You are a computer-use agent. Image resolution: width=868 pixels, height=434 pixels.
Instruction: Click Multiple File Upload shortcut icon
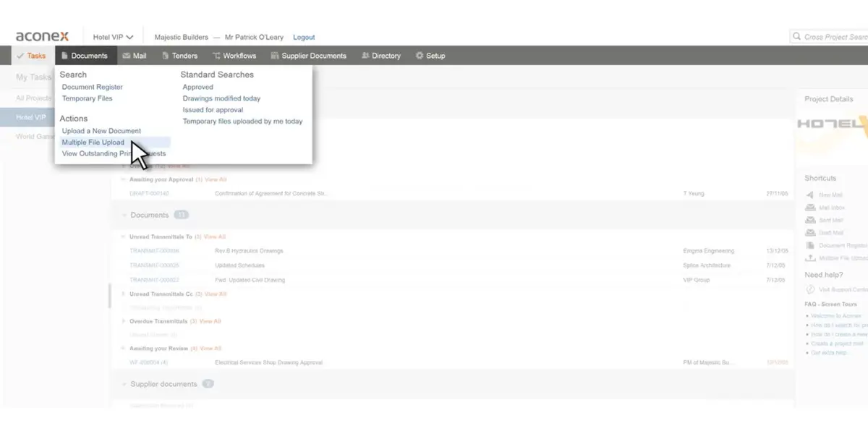pyautogui.click(x=810, y=258)
